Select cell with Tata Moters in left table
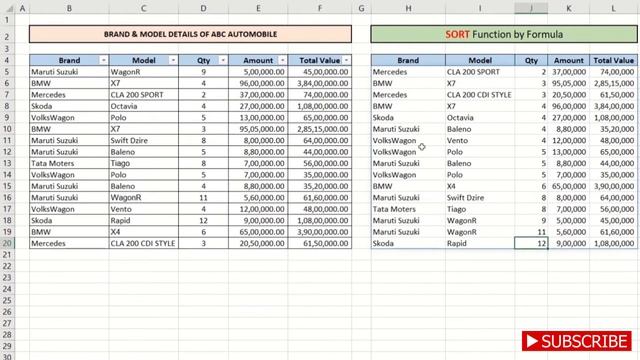 69,163
